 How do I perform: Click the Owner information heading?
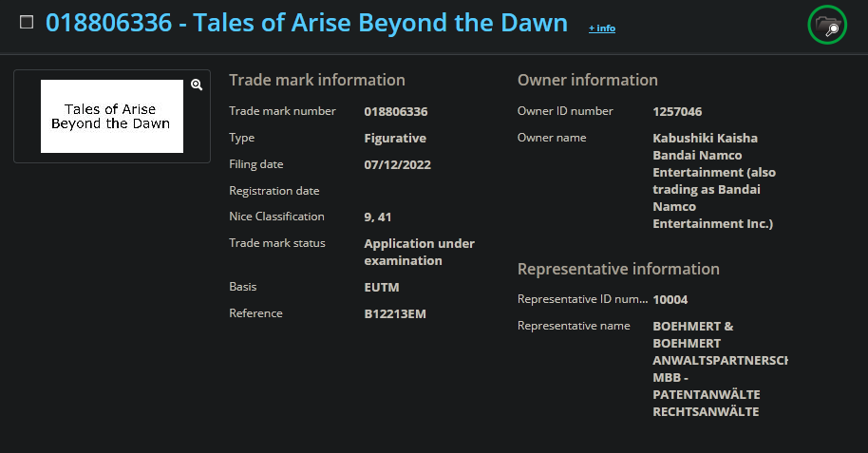point(587,81)
